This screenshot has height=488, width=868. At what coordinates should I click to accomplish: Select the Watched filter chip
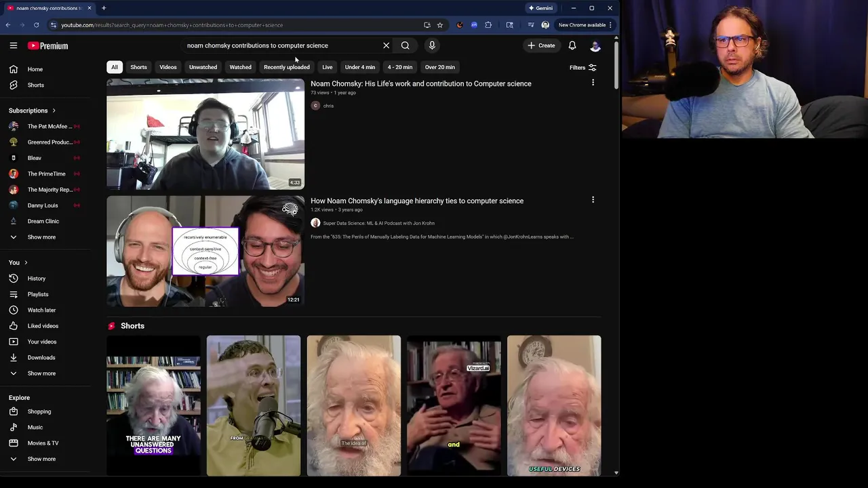[x=240, y=67]
